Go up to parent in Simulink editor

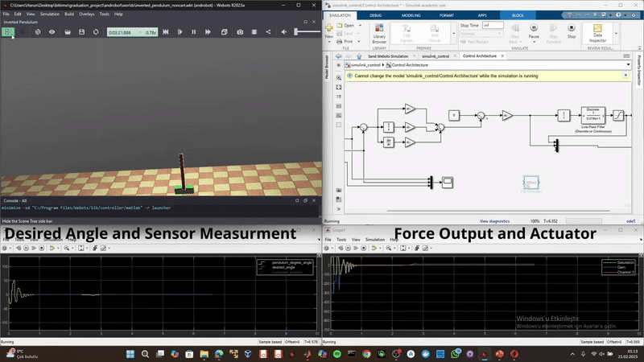(x=359, y=56)
